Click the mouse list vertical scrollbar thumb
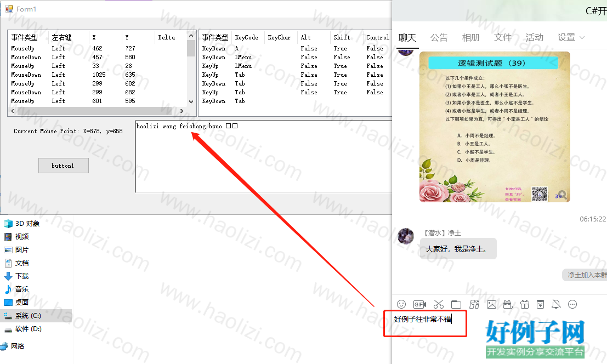The height and width of the screenshot is (364, 607). [x=191, y=48]
